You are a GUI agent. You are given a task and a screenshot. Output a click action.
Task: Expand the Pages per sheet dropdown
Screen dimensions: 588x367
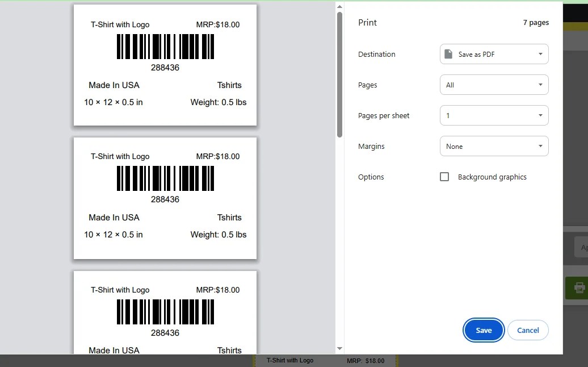[x=494, y=115]
